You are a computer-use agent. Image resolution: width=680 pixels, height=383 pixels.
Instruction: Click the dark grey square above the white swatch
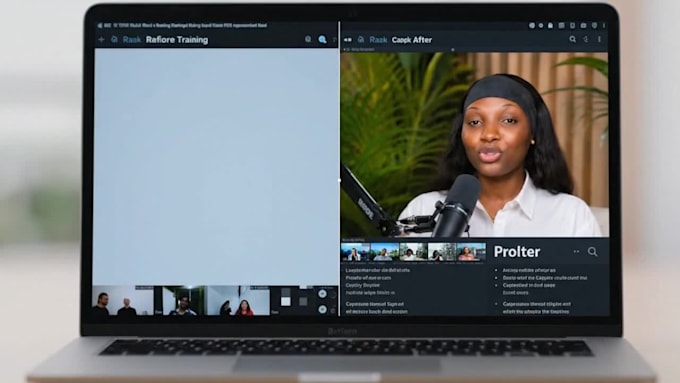286,292
